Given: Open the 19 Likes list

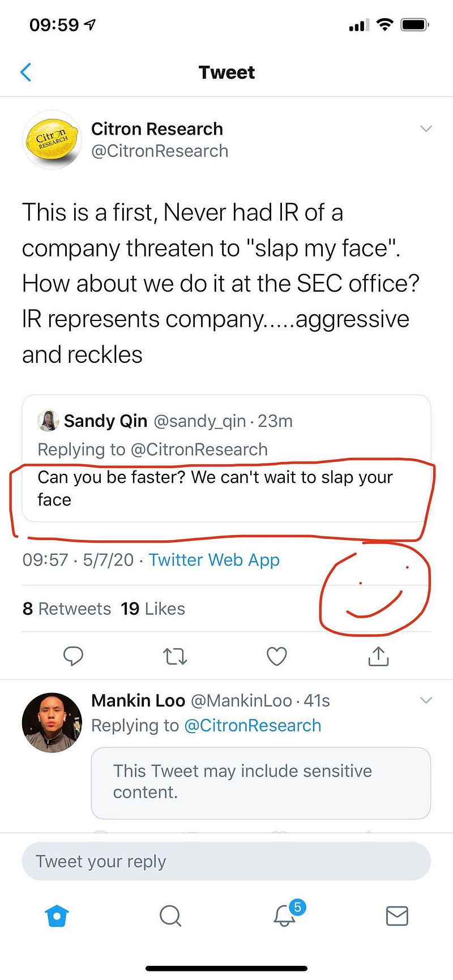Looking at the screenshot, I should tap(152, 609).
